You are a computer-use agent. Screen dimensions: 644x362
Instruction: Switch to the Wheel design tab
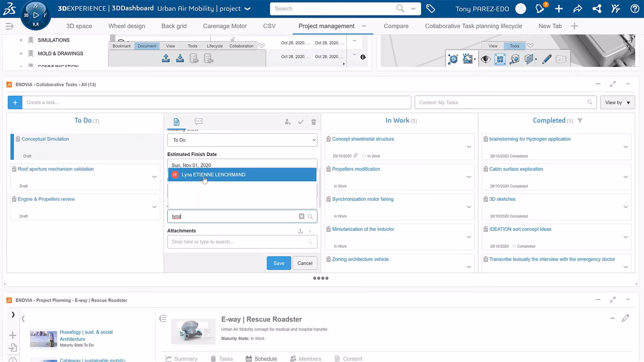(127, 26)
